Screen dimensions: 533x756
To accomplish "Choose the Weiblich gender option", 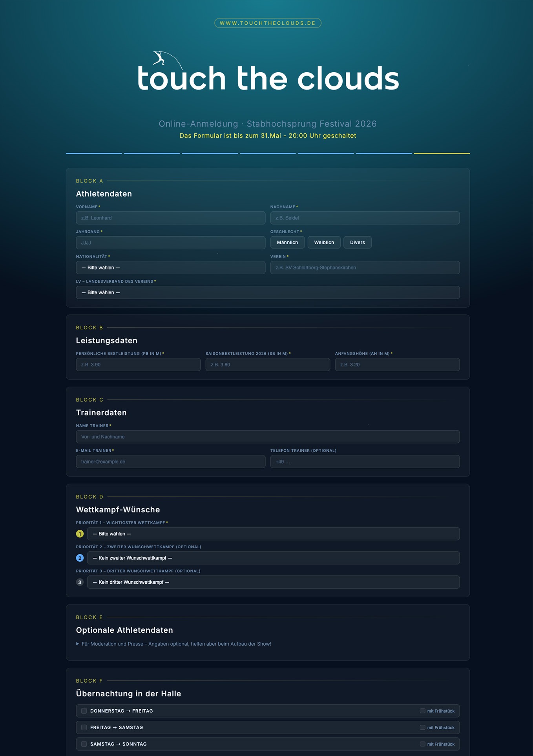I will coord(324,243).
